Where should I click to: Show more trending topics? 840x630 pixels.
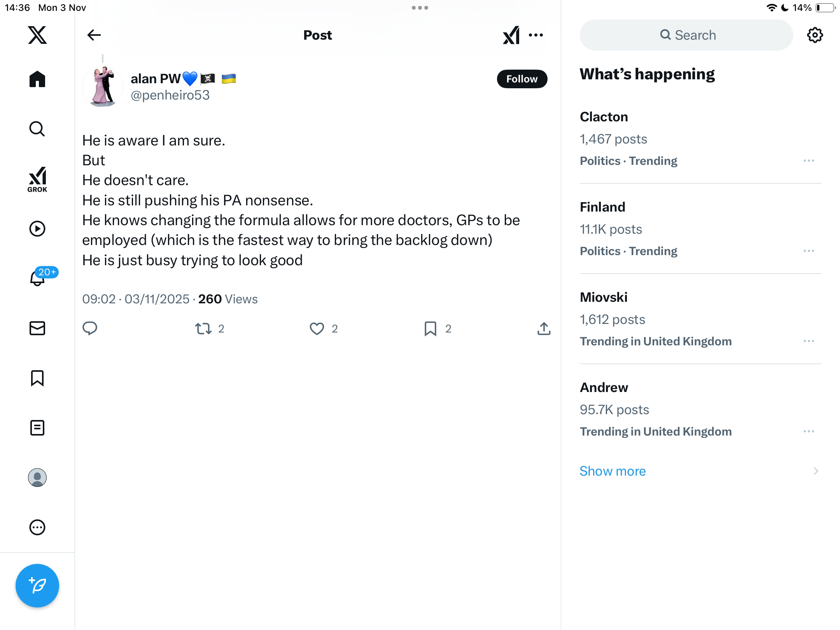pyautogui.click(x=612, y=471)
